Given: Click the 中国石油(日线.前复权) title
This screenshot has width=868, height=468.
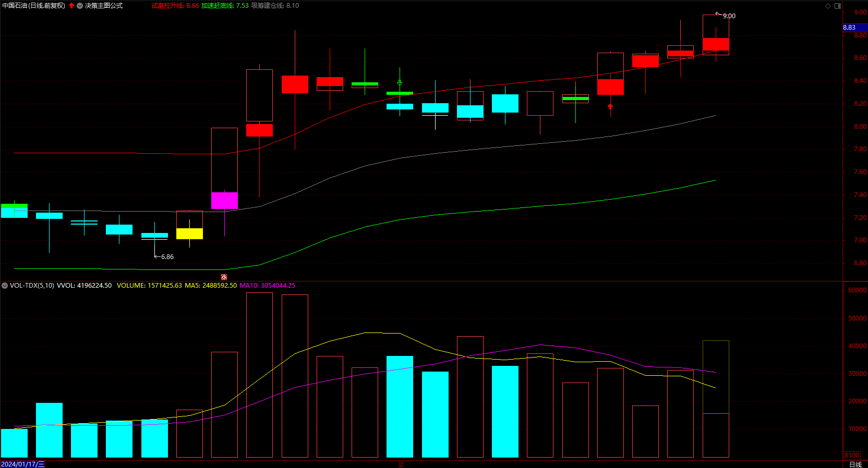Looking at the screenshot, I should [x=34, y=6].
